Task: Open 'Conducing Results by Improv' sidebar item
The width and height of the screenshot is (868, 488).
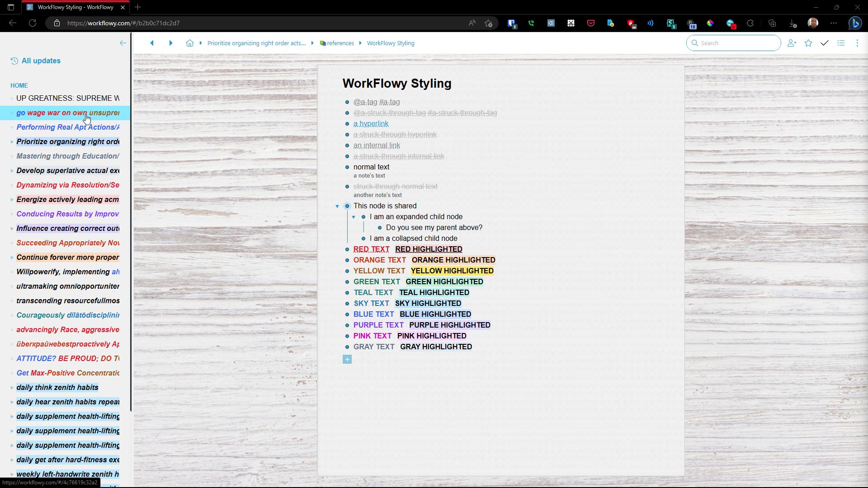Action: 68,214
